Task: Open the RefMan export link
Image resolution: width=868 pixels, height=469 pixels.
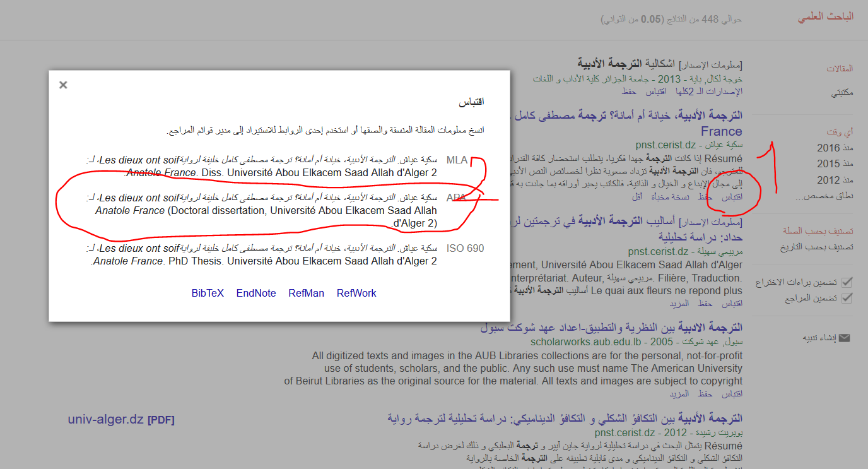Action: (x=306, y=293)
